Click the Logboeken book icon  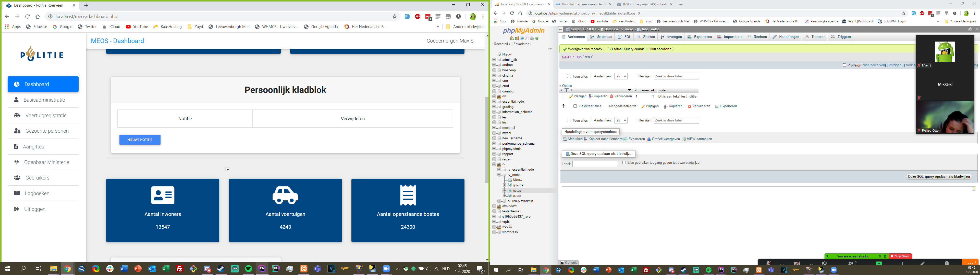point(17,193)
